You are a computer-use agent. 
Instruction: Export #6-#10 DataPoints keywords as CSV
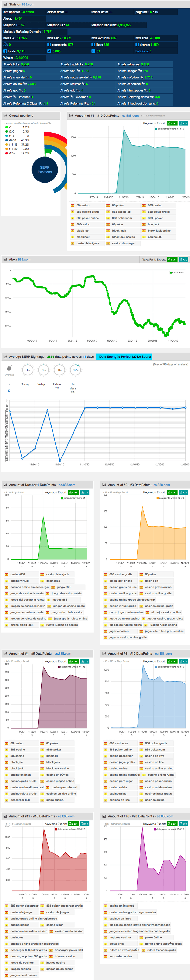click(172, 661)
